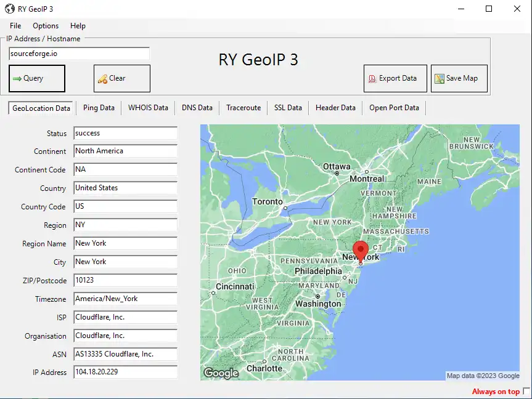Click the MASSACHUSETTS label on the map
532x399 pixels.
396,232
